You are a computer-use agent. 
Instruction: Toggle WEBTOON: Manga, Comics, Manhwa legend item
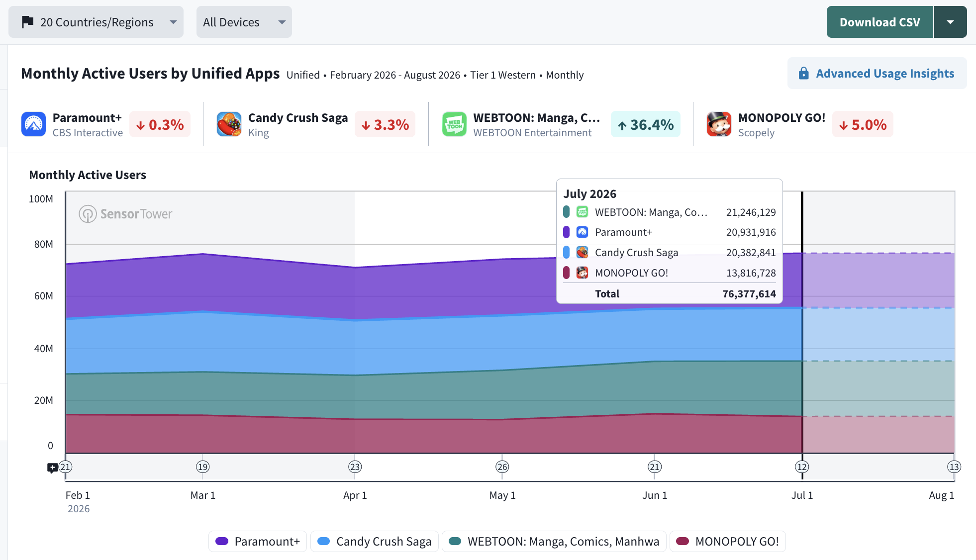[x=554, y=541]
